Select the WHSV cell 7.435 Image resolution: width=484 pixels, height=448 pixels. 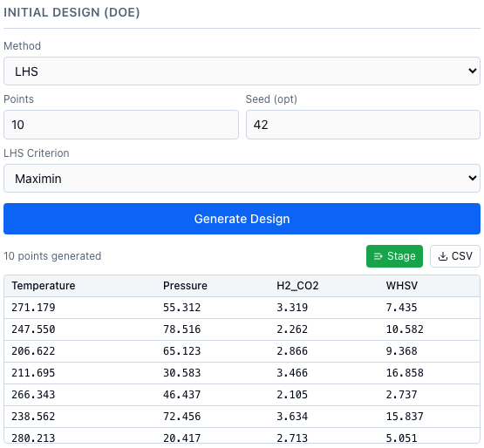[x=401, y=308]
